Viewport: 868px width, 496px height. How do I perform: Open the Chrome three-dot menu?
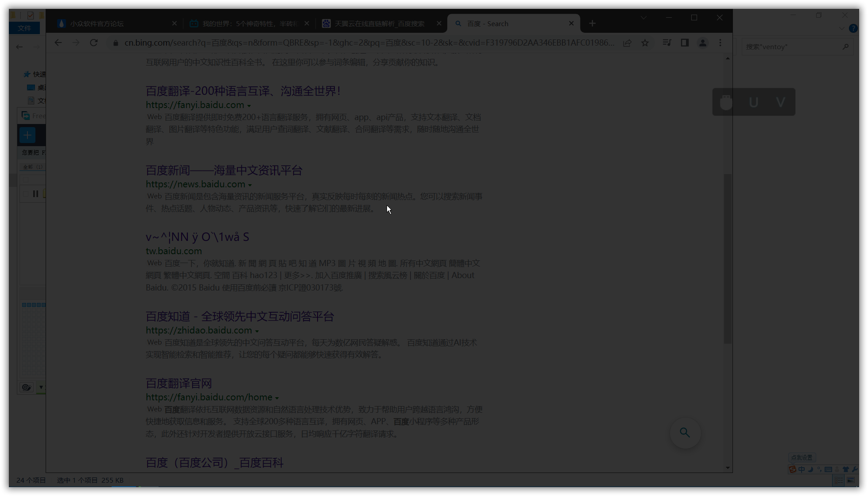click(x=721, y=43)
